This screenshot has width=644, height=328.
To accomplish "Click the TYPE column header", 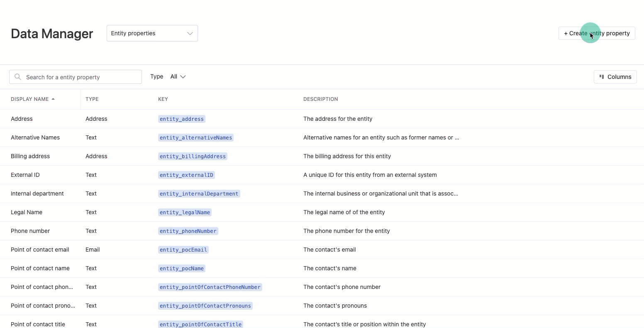I will pos(92,99).
